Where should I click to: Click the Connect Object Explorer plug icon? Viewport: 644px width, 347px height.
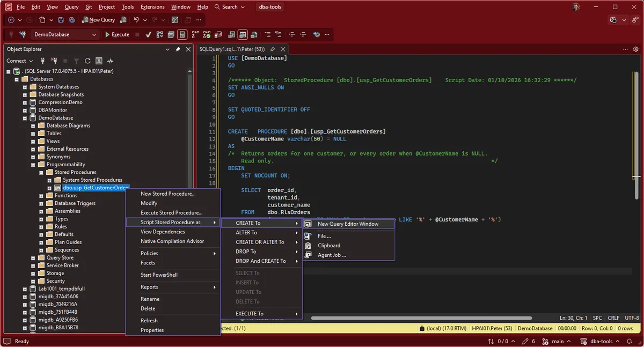(x=42, y=61)
